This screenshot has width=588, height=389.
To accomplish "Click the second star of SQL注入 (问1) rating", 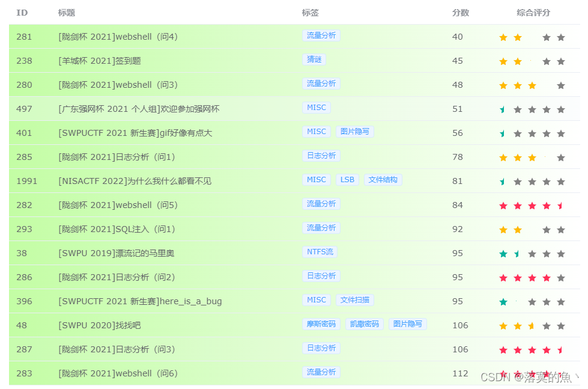I will pos(518,229).
